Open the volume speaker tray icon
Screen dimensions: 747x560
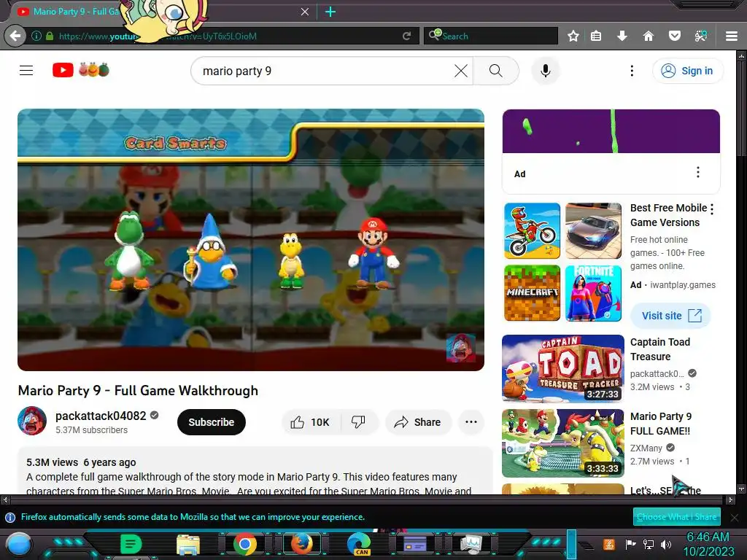click(x=665, y=544)
